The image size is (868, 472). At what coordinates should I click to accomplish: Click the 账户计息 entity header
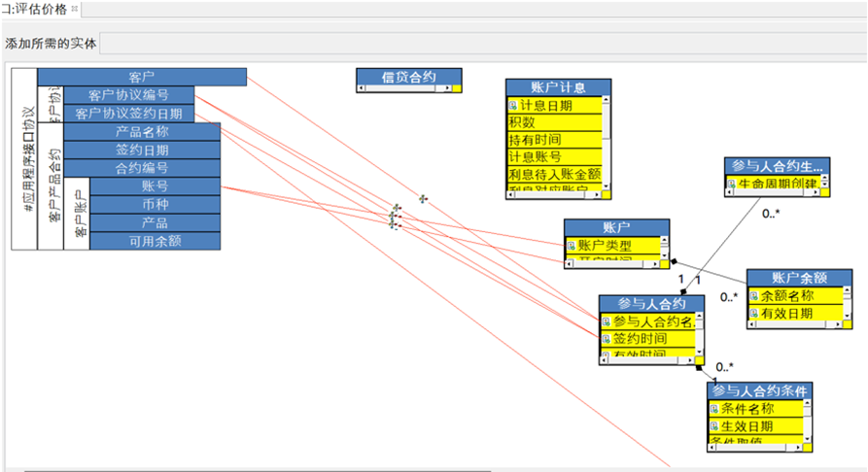click(558, 87)
